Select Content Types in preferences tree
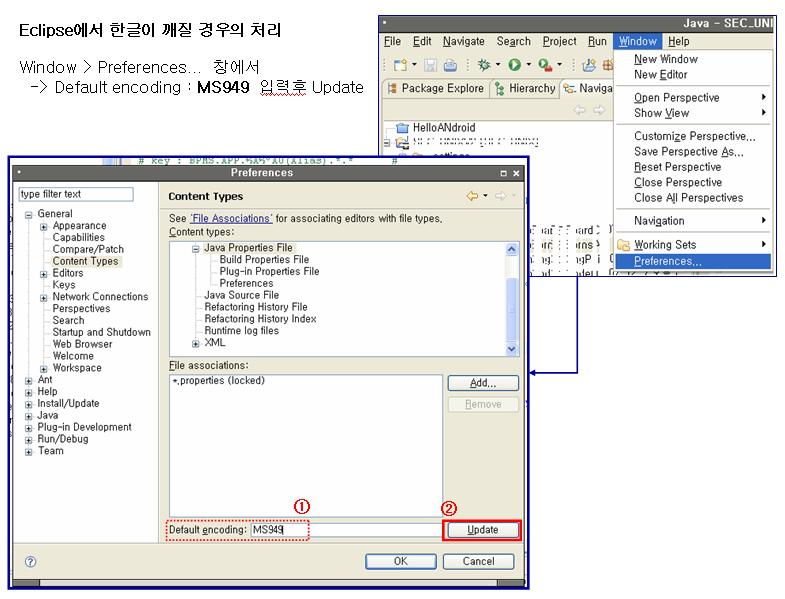The width and height of the screenshot is (785, 599). 86,261
